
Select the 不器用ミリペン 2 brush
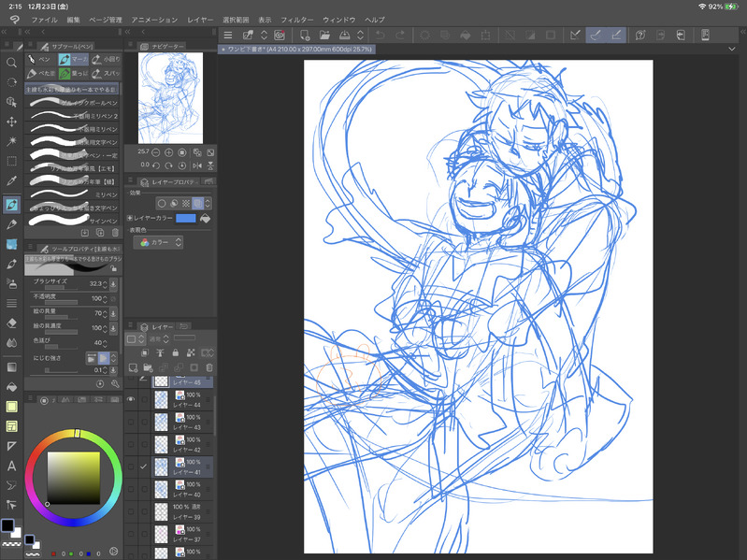click(x=72, y=116)
